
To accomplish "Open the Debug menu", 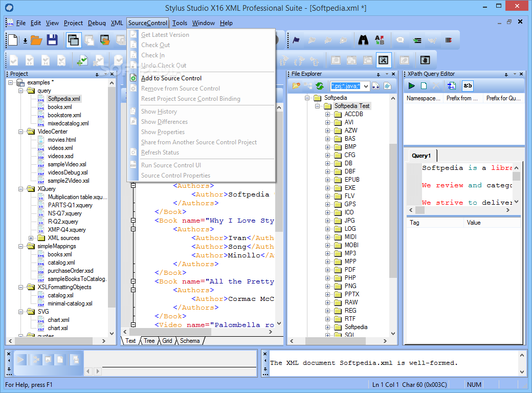I will 97,23.
